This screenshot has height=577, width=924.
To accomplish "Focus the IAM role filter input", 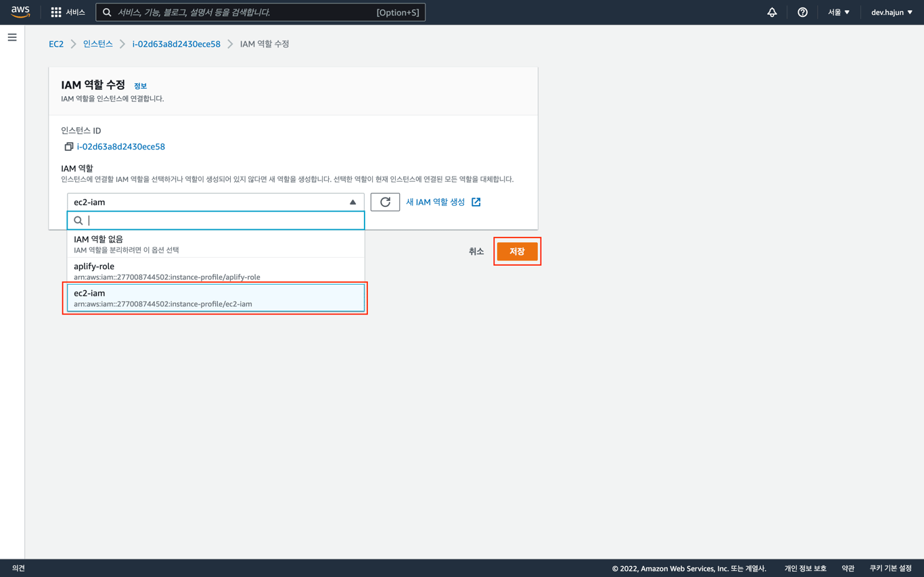I will [x=216, y=221].
